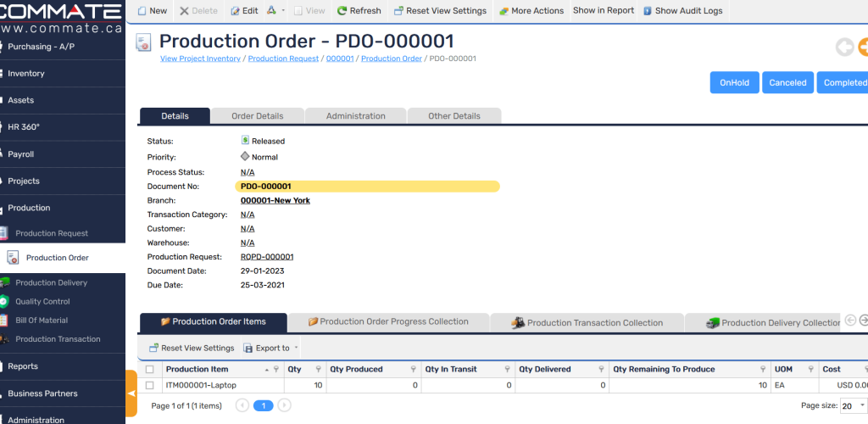Open Production Transaction Collection tab
Screen dimensions: 868x424
587,323
